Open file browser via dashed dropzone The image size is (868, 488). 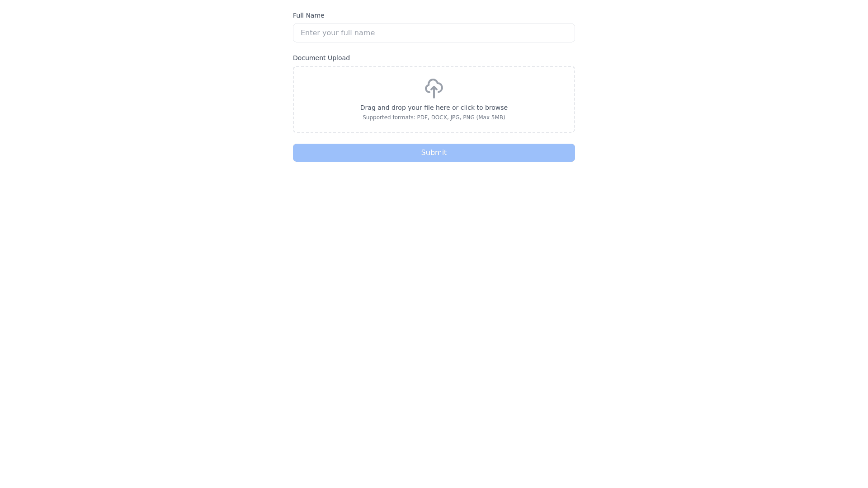click(x=434, y=99)
